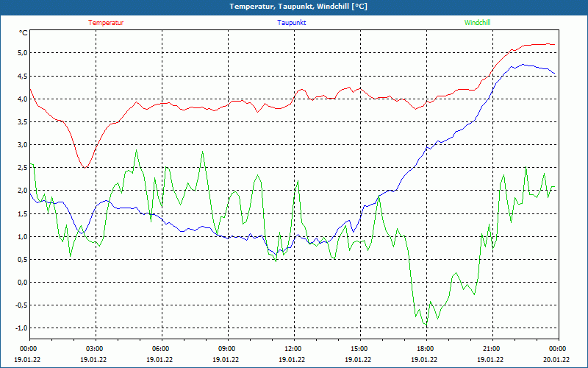Screen dimensions: 588x368
Task: Click the 1,0 y-axis value
Action: (23, 237)
